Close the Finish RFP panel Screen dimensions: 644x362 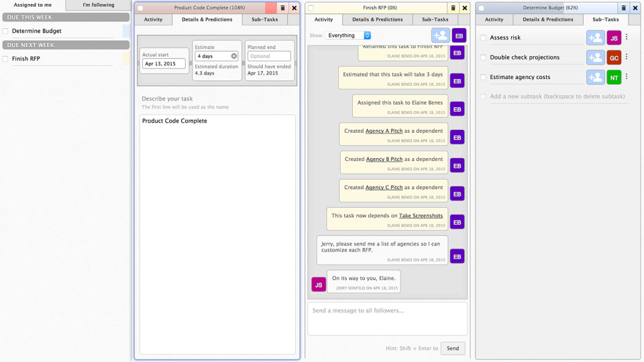point(464,8)
